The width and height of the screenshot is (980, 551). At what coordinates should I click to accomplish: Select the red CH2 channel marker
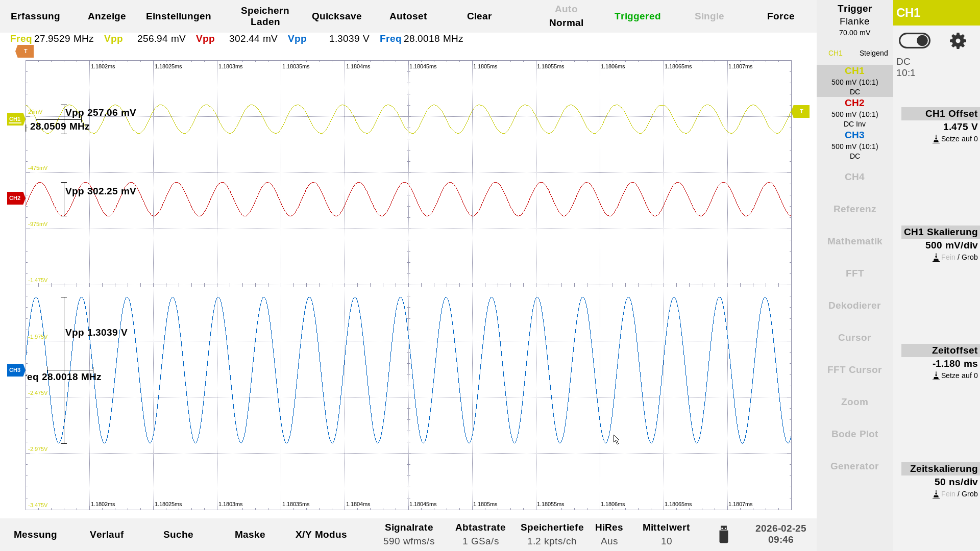pyautogui.click(x=15, y=198)
